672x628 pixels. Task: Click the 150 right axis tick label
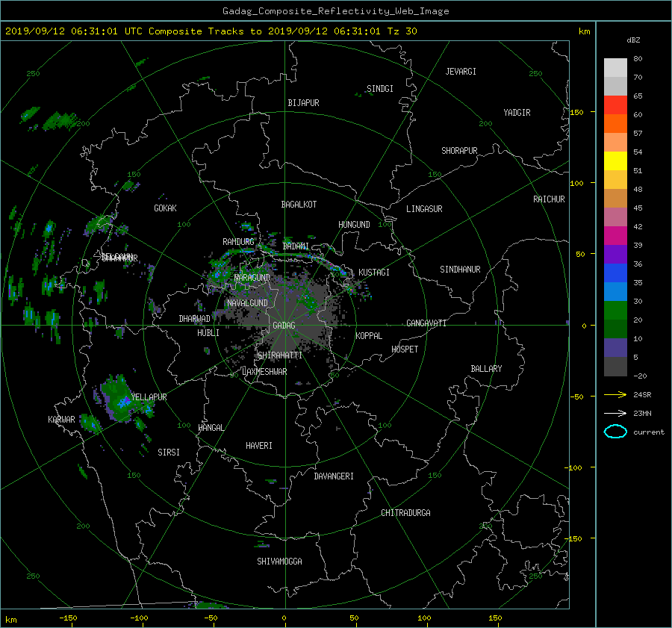pos(576,112)
